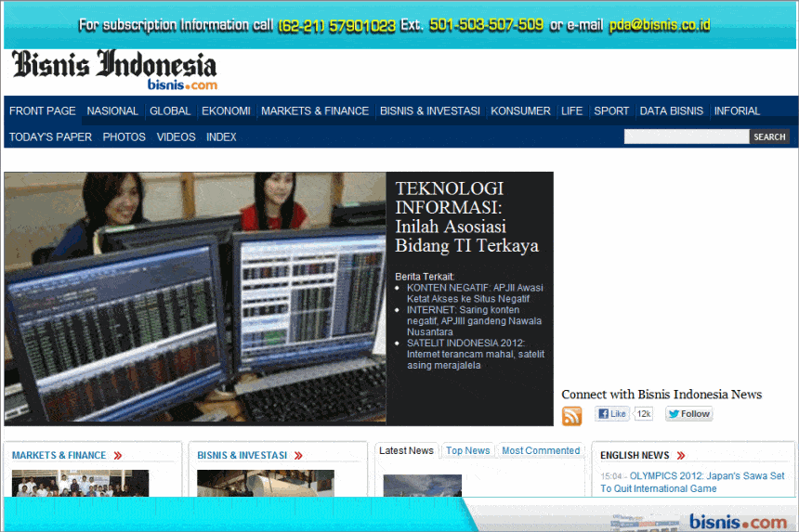Switch to the Top News tab
799x532 pixels.
467,450
